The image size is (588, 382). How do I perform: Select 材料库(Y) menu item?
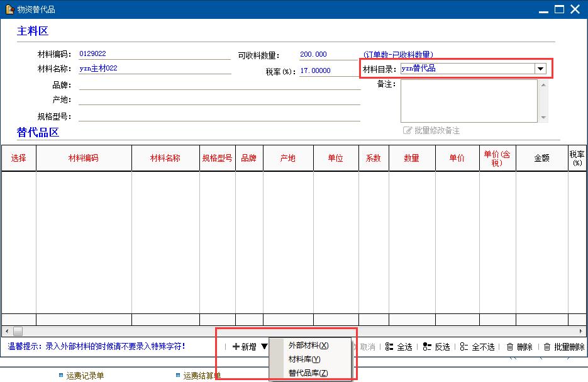(304, 359)
